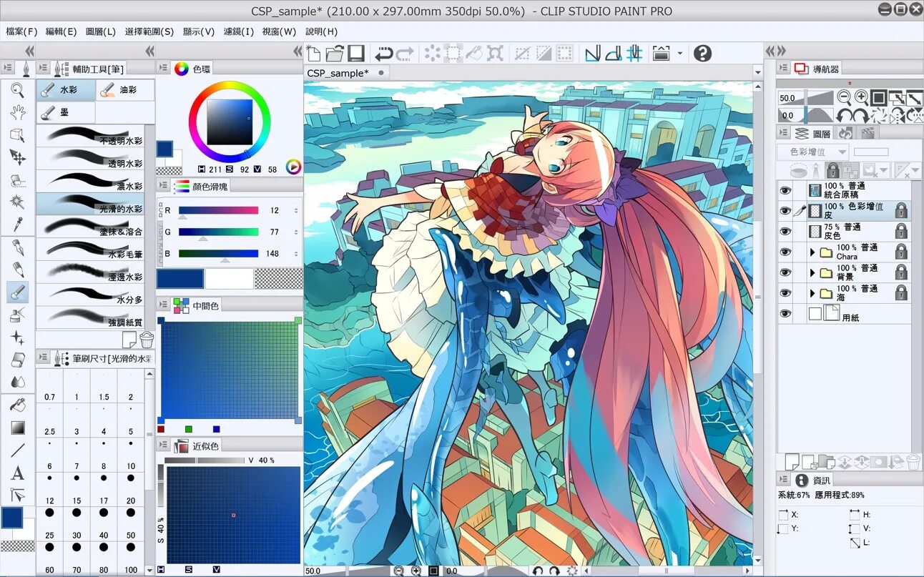This screenshot has width=924, height=577.
Task: Switch to the CSP_sample* canvas tab
Action: point(338,72)
